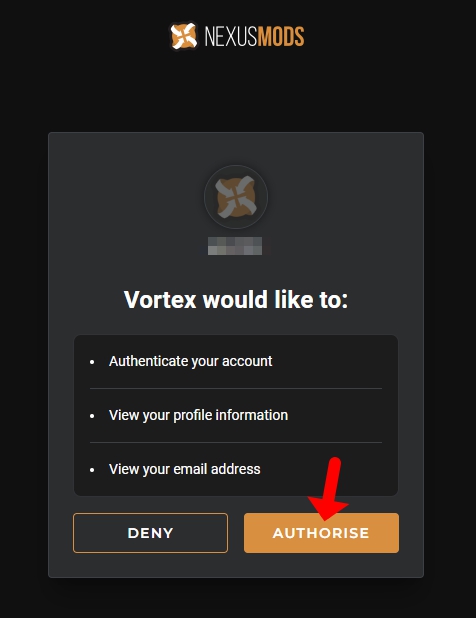Click the word 'email' in the last permission
Screen dimensions: 476x618
click(x=190, y=469)
